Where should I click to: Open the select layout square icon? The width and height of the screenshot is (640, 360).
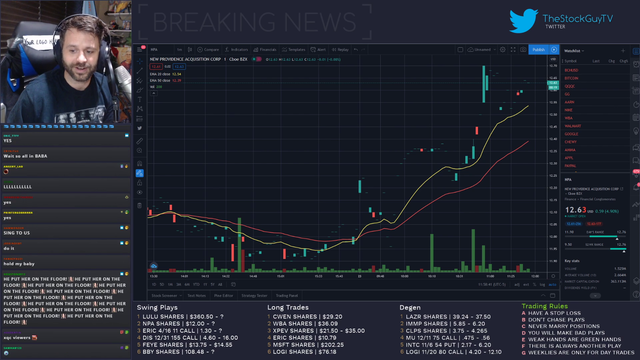(460, 49)
